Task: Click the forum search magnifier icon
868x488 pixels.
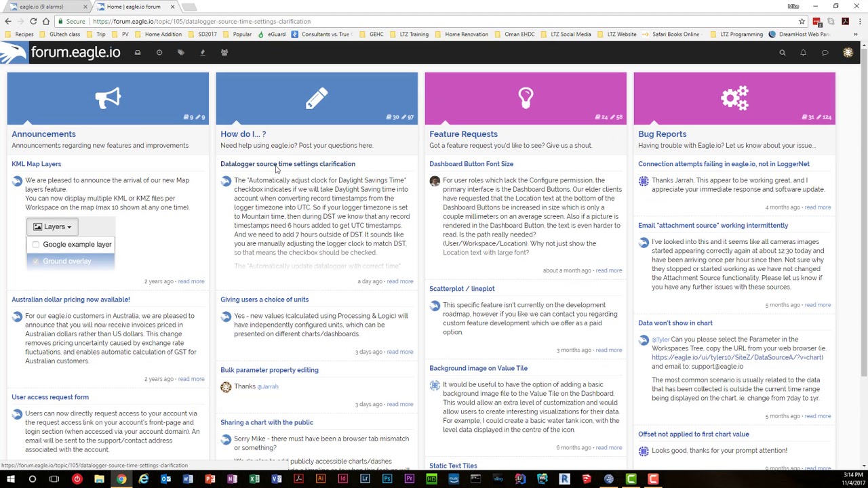Action: (782, 53)
